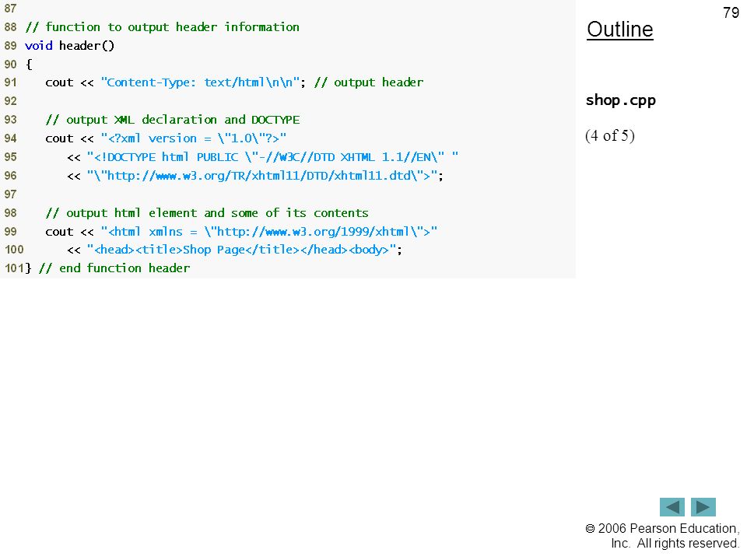747x560 pixels.
Task: Click the "// output header" comment on line 91
Action: coord(369,82)
